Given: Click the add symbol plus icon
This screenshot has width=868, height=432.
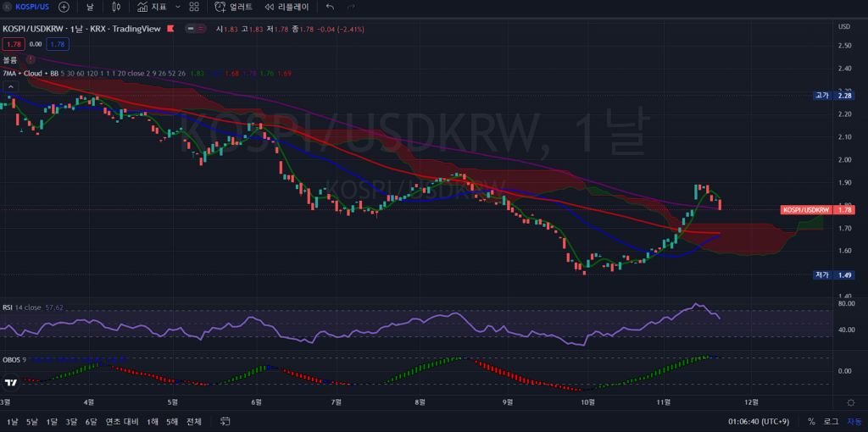Looking at the screenshot, I should (64, 7).
